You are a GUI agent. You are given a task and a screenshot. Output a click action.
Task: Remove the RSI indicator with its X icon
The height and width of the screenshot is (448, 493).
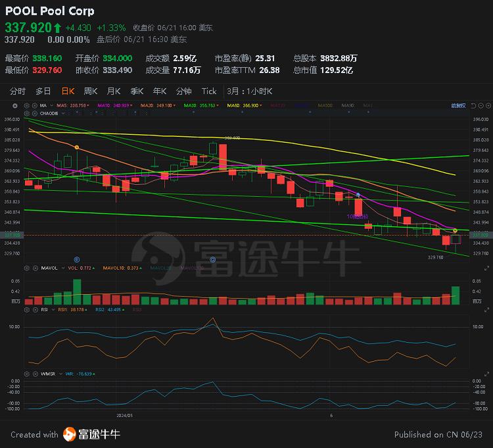pos(35,310)
